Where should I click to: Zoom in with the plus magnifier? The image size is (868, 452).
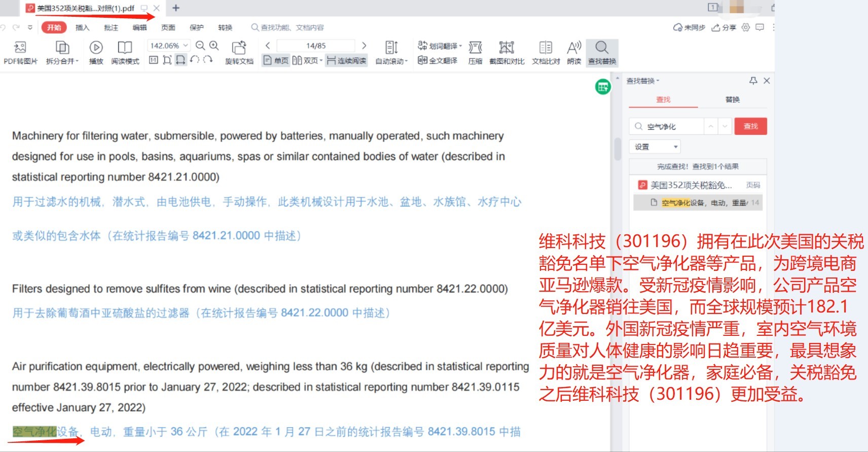[x=214, y=46]
